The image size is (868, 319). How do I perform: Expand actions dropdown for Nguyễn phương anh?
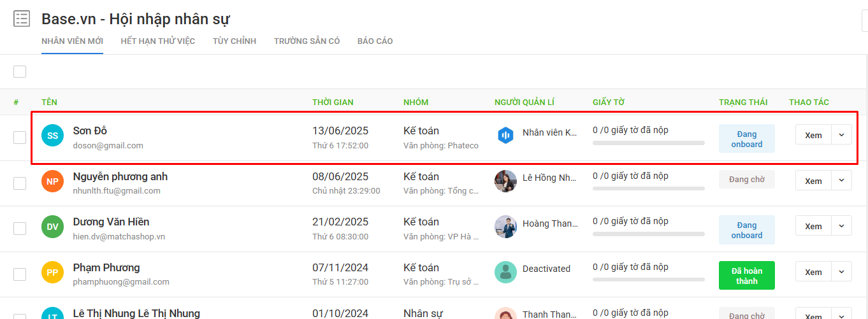coord(841,181)
